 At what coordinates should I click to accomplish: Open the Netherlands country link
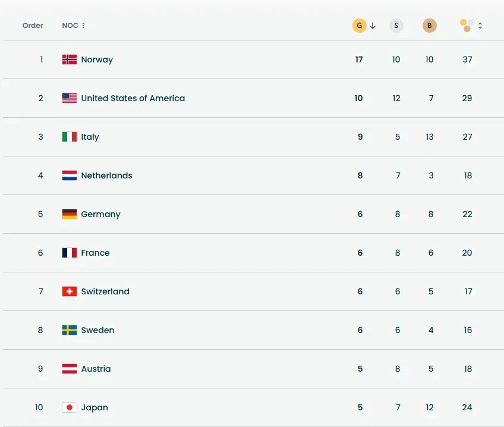[106, 175]
